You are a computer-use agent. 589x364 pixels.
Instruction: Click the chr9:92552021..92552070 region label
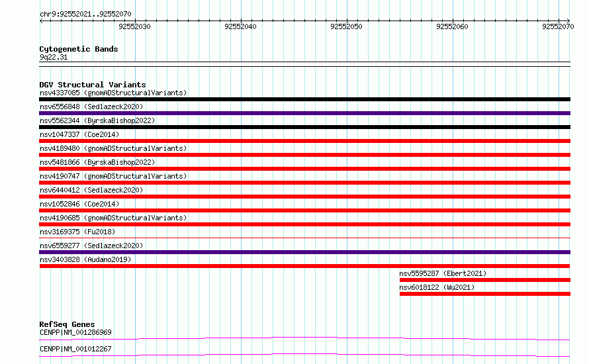point(85,14)
